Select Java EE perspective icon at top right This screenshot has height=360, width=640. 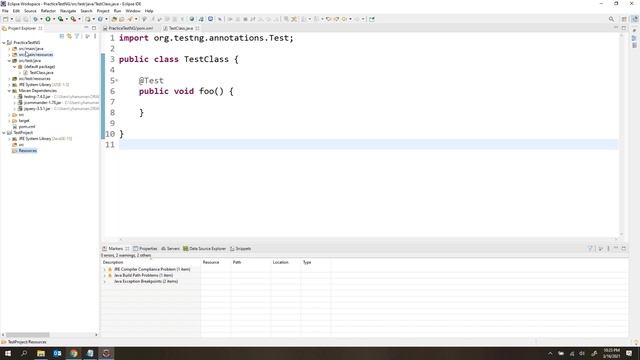click(x=634, y=19)
